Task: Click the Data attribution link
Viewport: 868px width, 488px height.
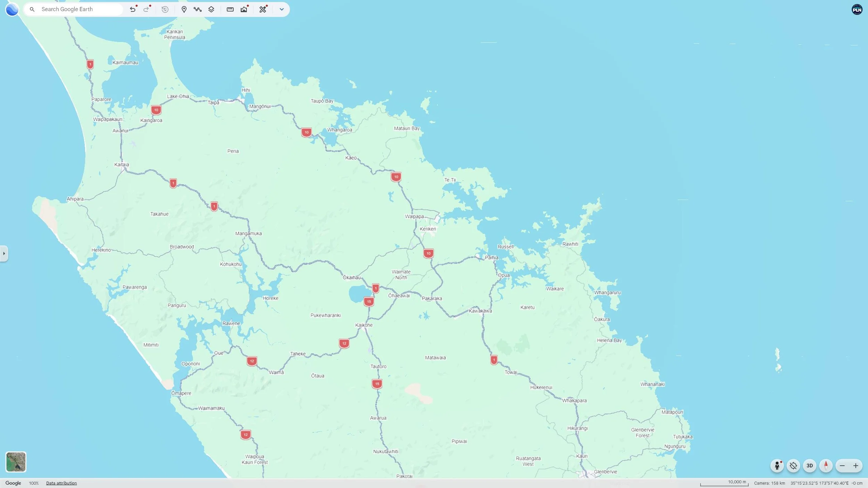Action: 61,483
